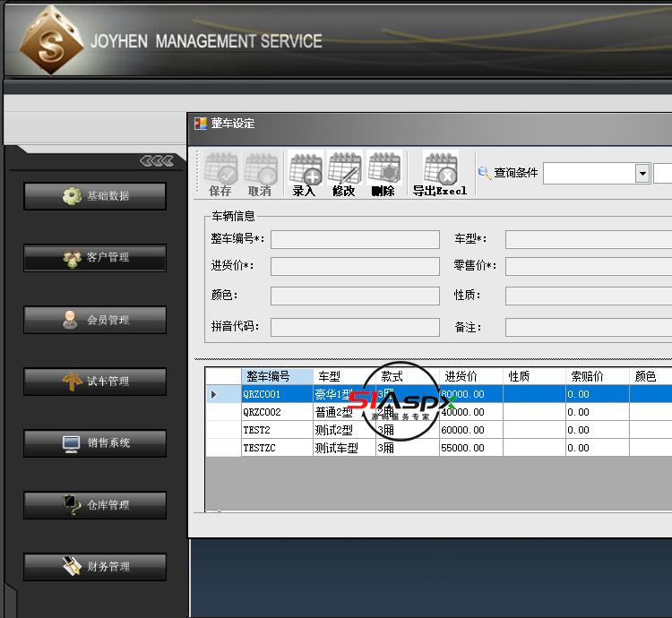Screen dimensions: 672x618
Task: Select the TESTZC table cell
Action: point(277,448)
